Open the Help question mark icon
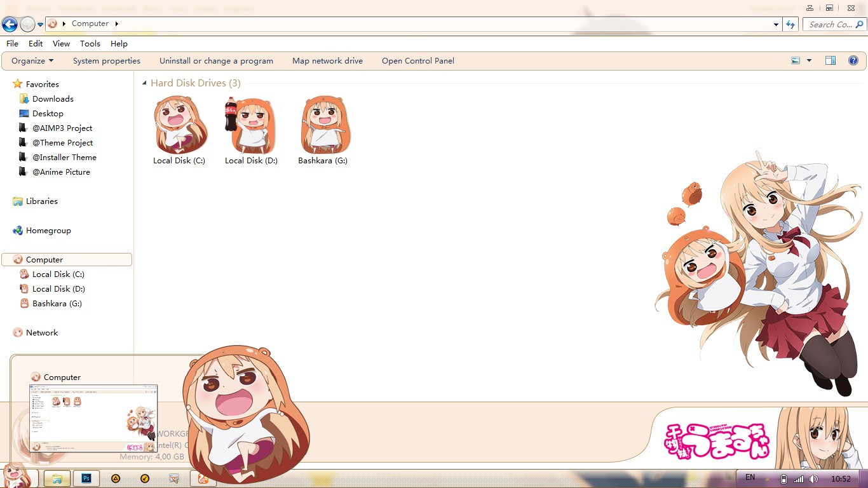Viewport: 868px width, 488px height. point(853,60)
